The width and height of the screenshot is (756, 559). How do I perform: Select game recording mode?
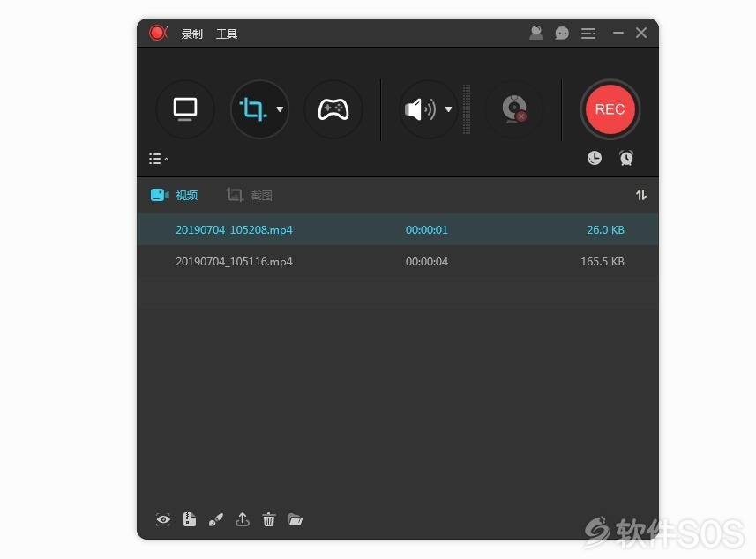click(333, 109)
